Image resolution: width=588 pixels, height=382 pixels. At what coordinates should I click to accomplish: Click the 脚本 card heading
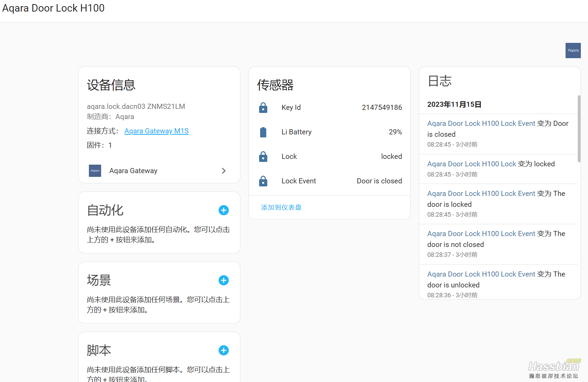99,350
